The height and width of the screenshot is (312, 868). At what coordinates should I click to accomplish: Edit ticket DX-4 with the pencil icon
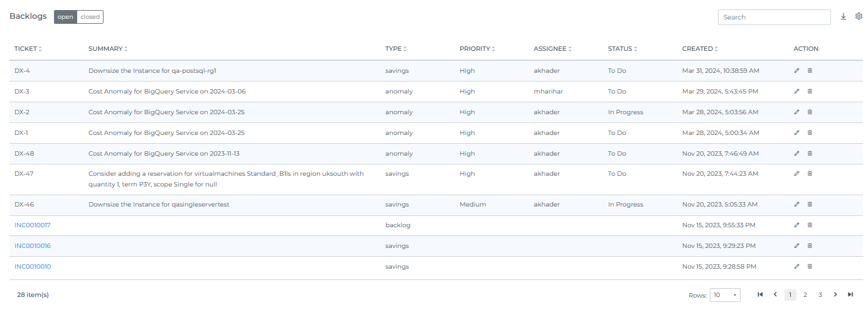point(796,71)
